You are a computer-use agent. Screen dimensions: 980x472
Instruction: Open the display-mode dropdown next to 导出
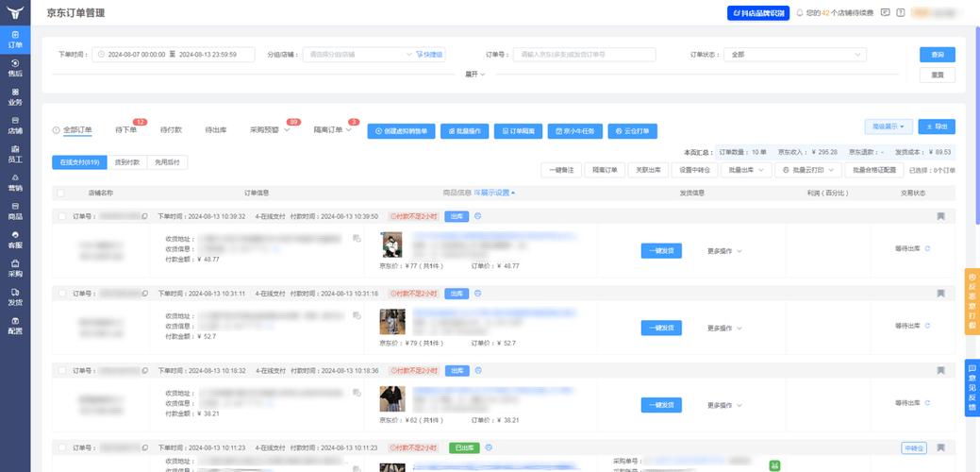[889, 126]
